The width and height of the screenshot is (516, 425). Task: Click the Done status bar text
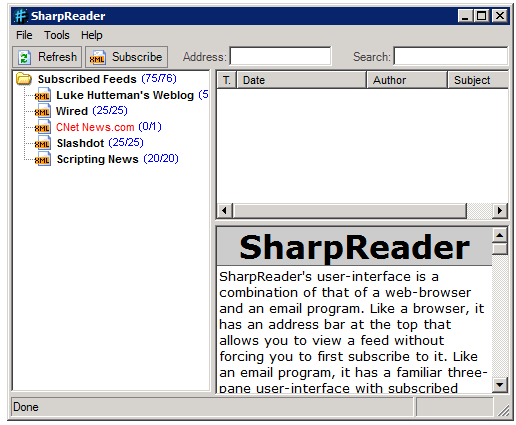(26, 407)
